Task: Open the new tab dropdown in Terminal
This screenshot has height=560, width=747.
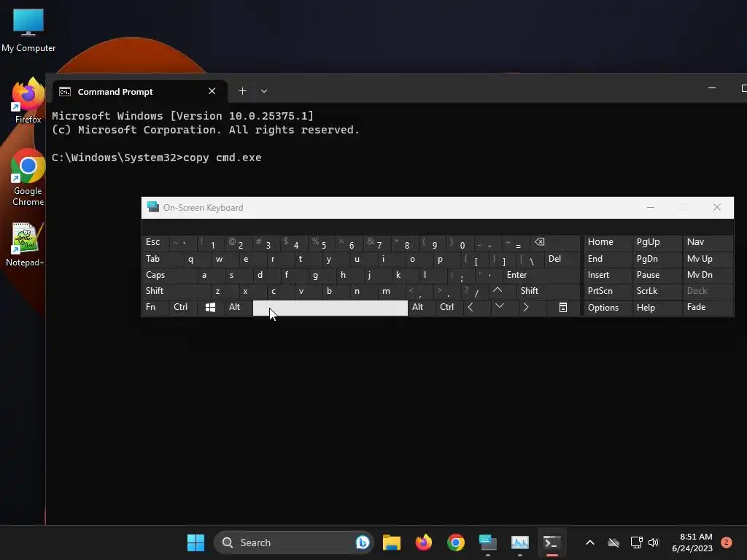Action: point(264,91)
